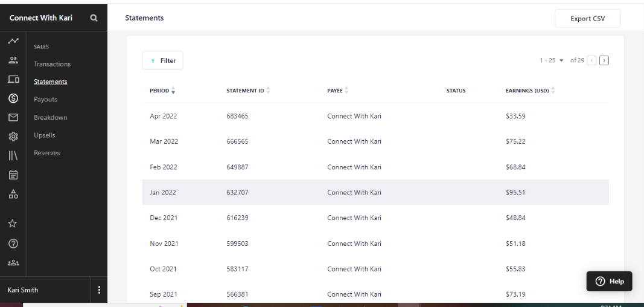The width and height of the screenshot is (644, 307).
Task: Click Connect With Kari site title
Action: point(40,18)
